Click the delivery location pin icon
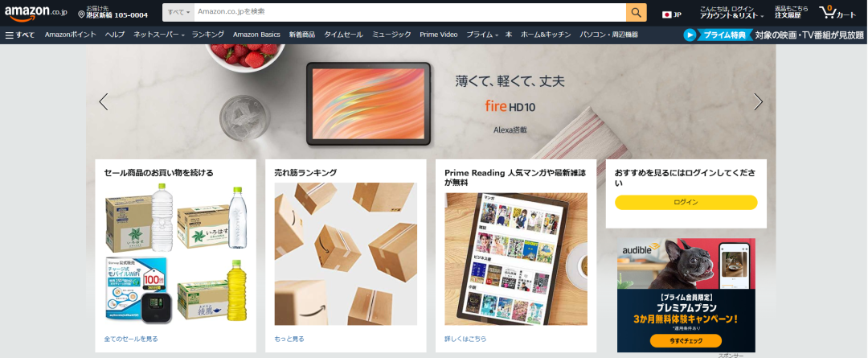868x358 pixels. point(82,14)
